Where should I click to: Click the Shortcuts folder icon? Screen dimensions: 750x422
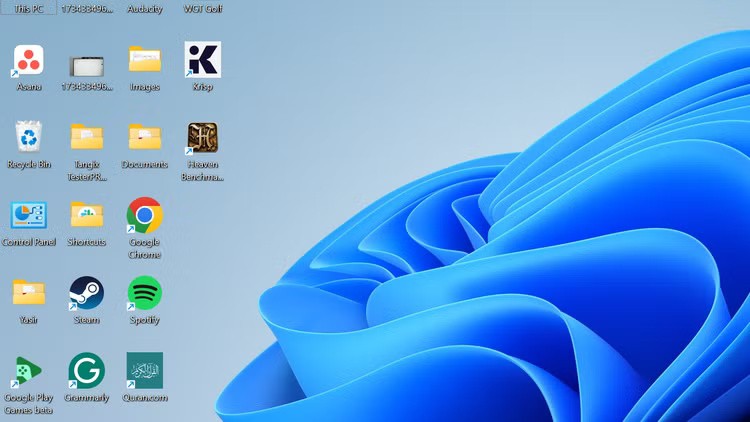click(x=87, y=215)
